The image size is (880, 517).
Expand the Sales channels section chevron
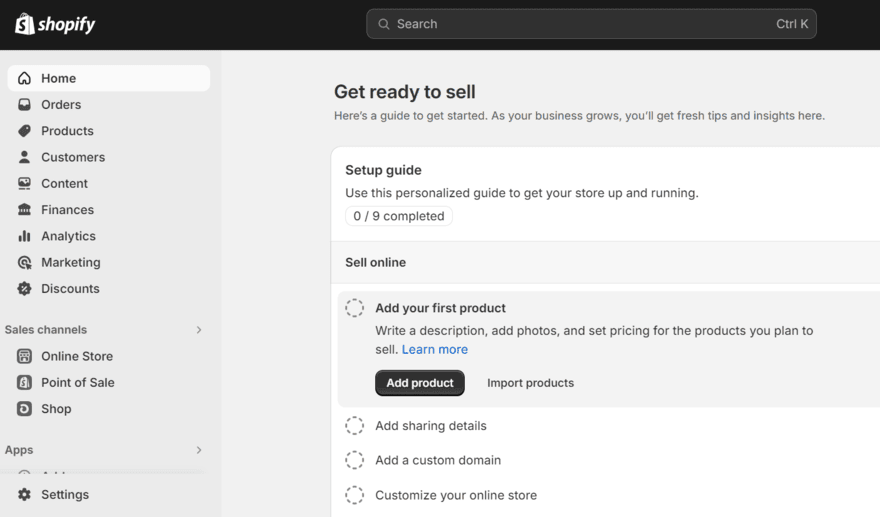click(x=199, y=330)
